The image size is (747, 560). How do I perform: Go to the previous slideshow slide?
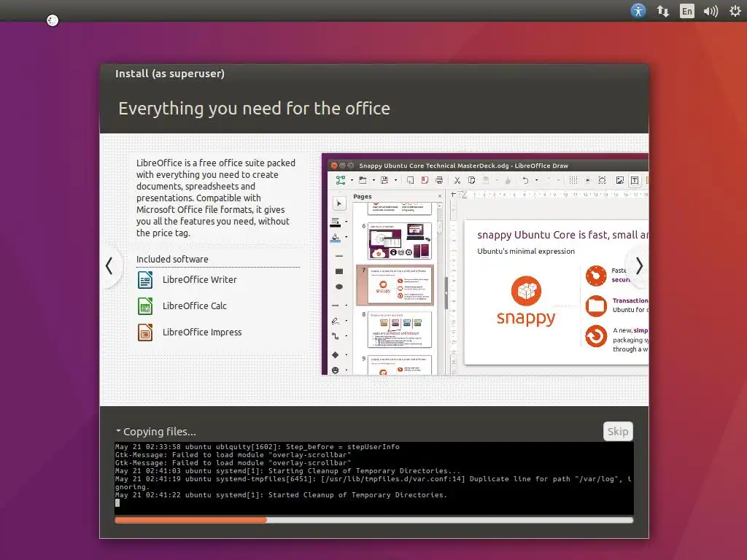109,265
